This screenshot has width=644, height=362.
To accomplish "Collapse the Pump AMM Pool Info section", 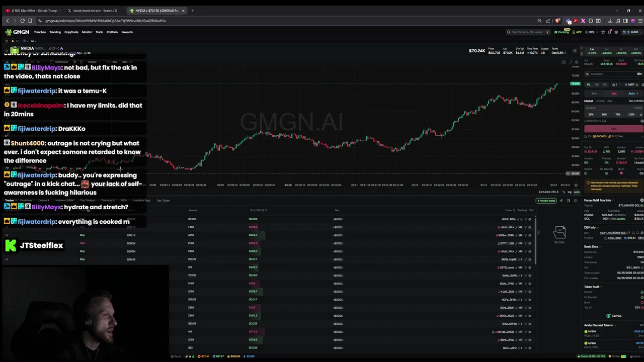I will (613, 200).
